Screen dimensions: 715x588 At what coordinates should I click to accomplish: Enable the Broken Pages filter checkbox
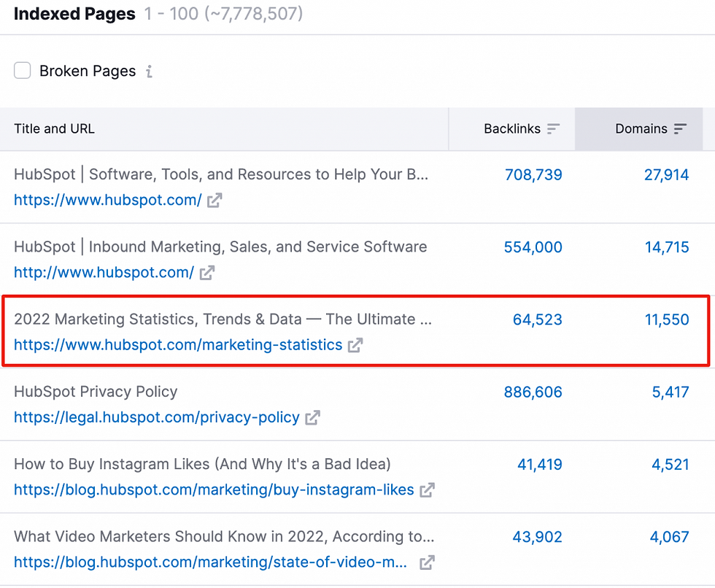pyautogui.click(x=22, y=70)
